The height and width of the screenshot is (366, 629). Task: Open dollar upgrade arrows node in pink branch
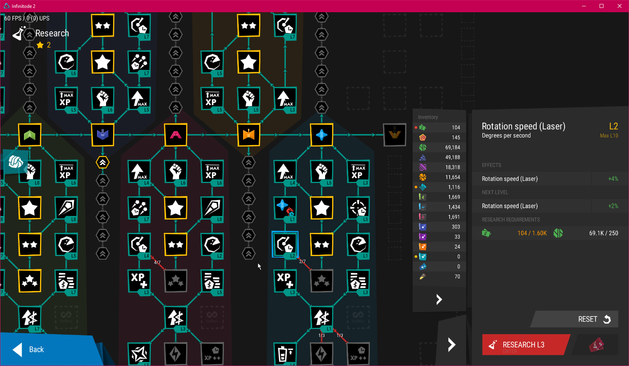point(175,317)
